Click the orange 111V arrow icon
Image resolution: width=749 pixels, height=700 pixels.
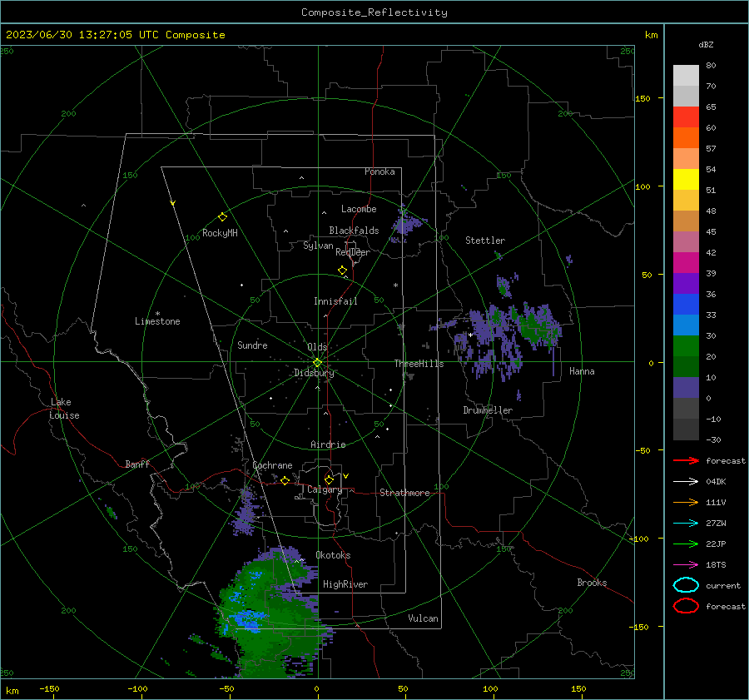pyautogui.click(x=686, y=502)
